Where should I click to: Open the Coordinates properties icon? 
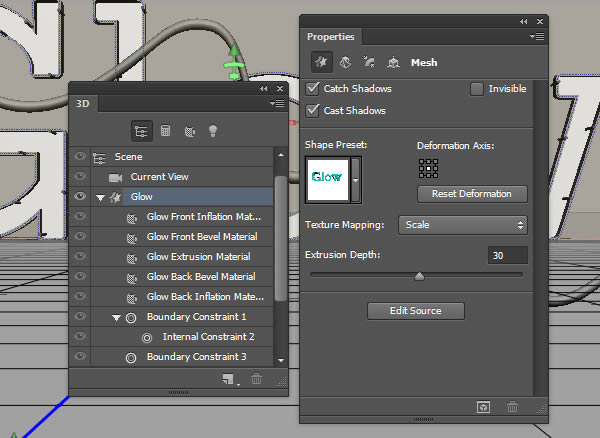click(x=393, y=62)
